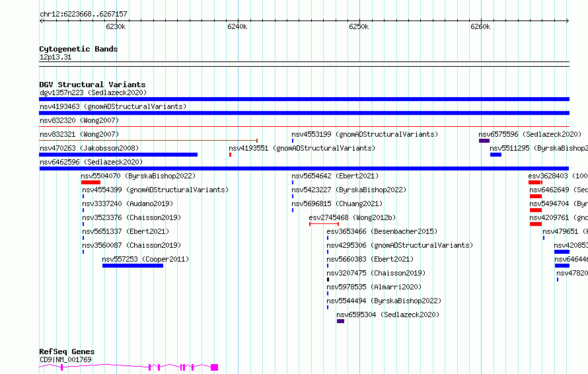The height and width of the screenshot is (374, 588).
Task: Click the nsv832320 (Wong2007) label
Action: pos(79,120)
